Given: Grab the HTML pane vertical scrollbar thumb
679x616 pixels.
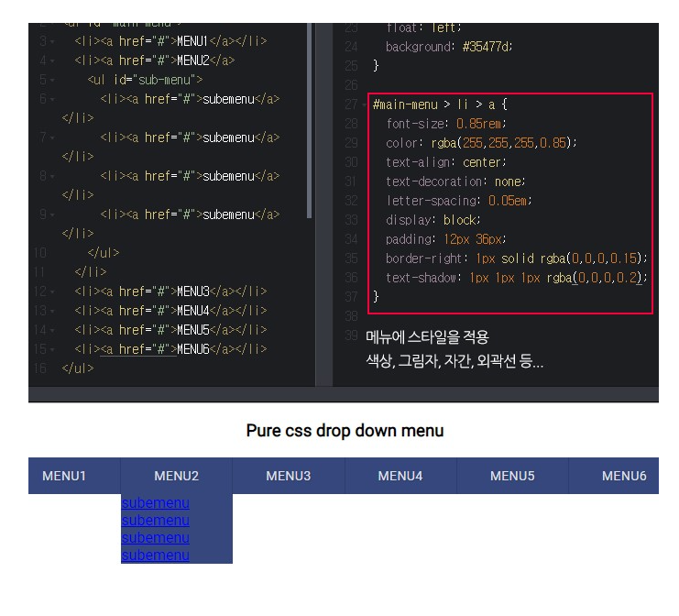Looking at the screenshot, I should [x=309, y=121].
